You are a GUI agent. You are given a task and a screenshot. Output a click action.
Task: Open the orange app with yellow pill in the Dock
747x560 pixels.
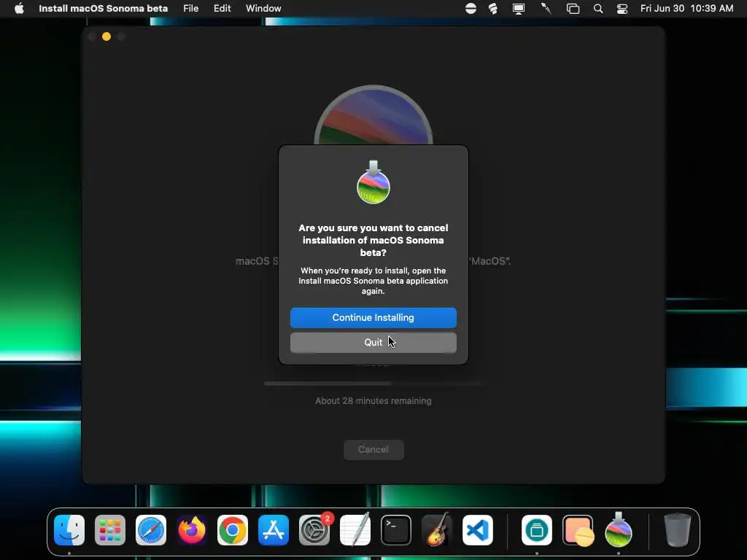click(x=578, y=530)
